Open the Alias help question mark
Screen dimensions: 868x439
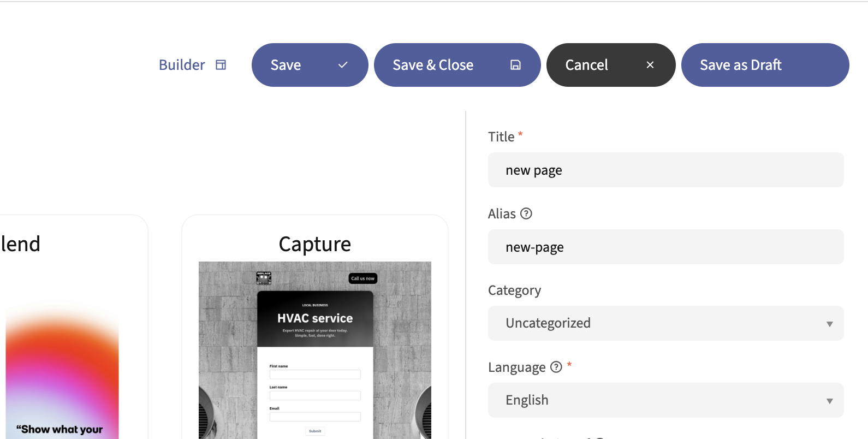[526, 213]
